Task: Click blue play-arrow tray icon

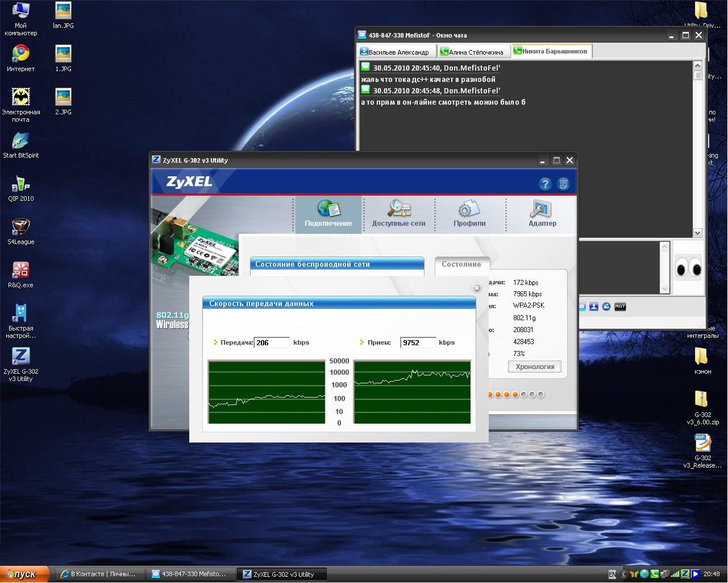Action: [696, 574]
